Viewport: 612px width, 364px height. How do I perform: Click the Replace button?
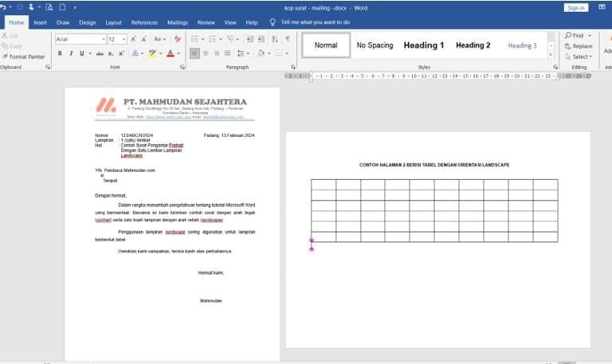(579, 46)
